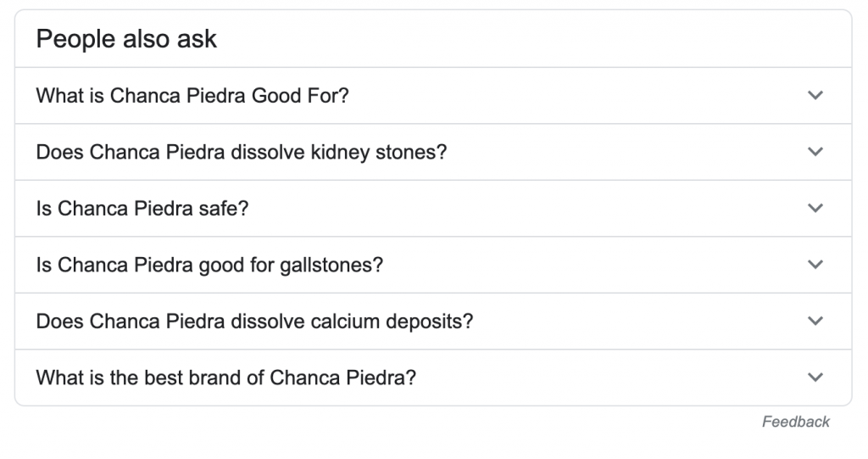Click the down arrow next to 'Is Chanca Piedra safe?'
Viewport: 868px width, 459px height.
pos(815,208)
